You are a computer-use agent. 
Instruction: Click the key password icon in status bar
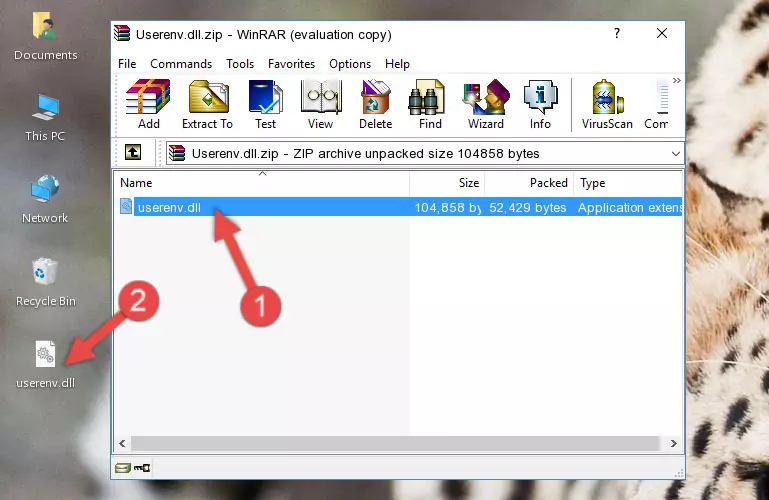point(142,468)
